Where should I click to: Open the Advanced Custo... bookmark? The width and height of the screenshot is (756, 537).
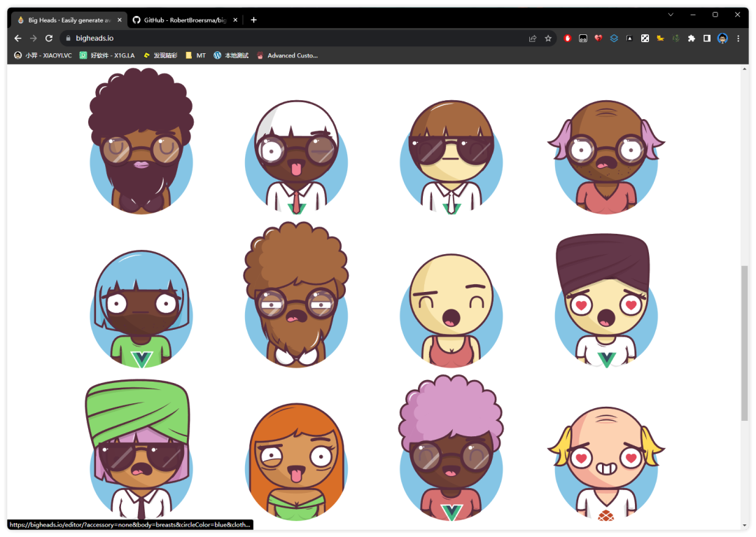pos(288,55)
